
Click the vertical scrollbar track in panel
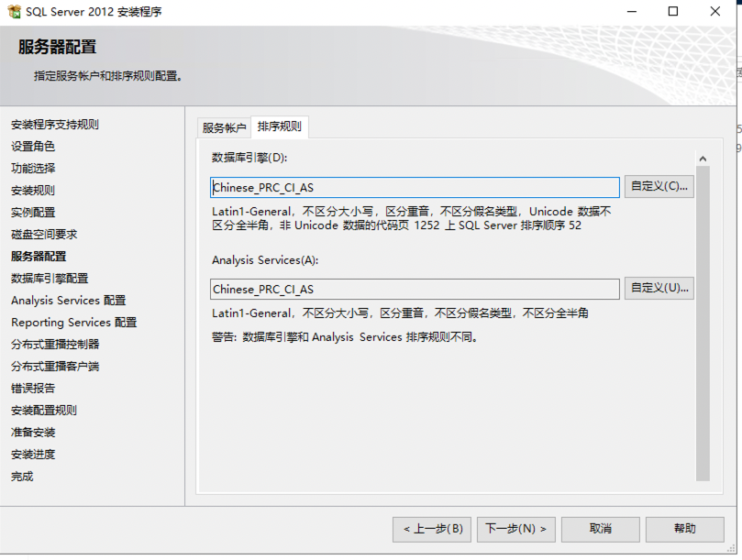click(703, 321)
